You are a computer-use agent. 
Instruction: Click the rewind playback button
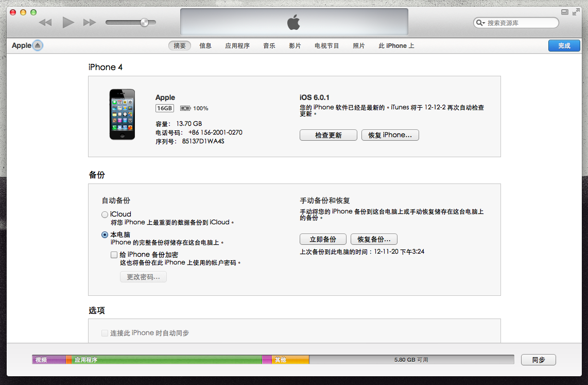pyautogui.click(x=45, y=23)
